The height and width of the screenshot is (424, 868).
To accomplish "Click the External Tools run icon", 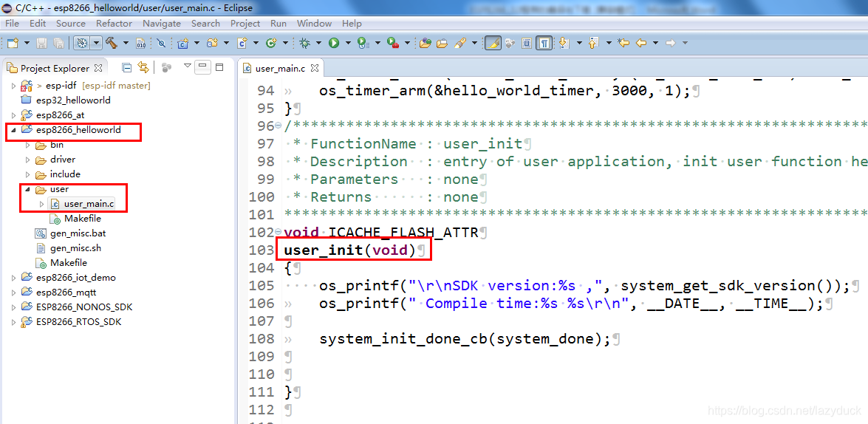I will tap(392, 43).
